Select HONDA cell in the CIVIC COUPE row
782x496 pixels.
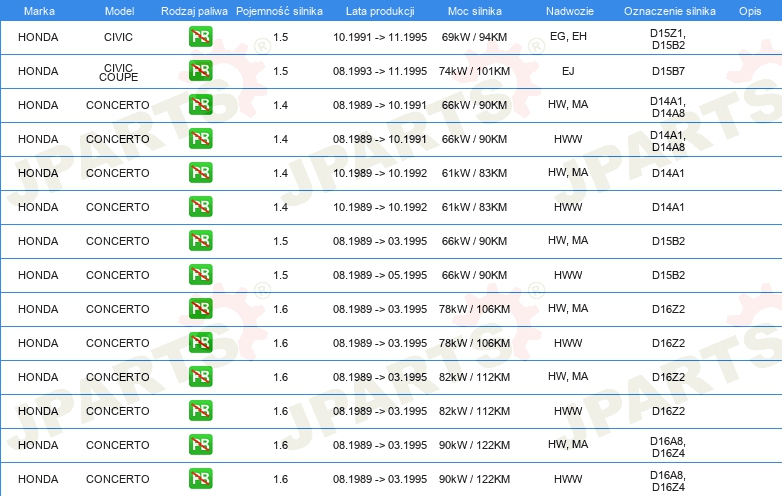(x=38, y=71)
